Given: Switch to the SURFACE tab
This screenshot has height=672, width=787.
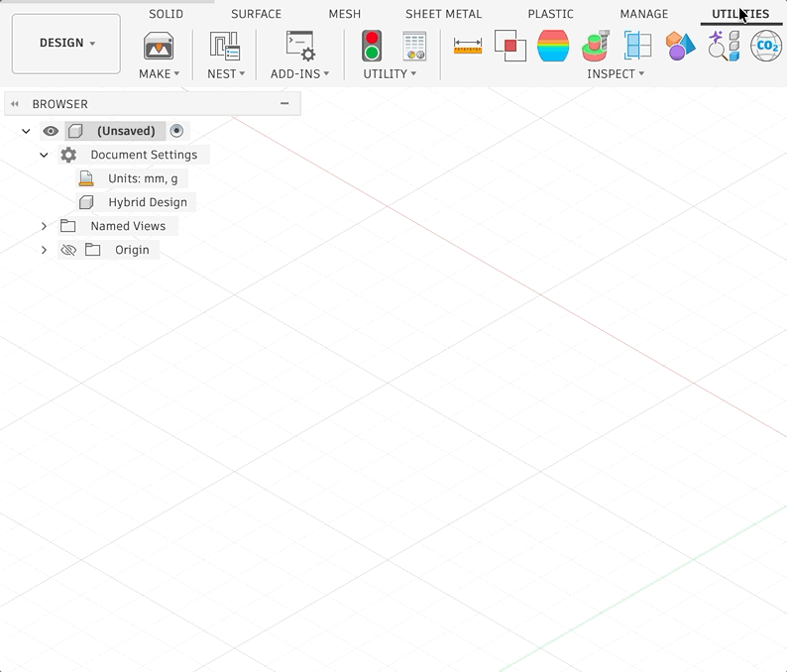Looking at the screenshot, I should [x=256, y=14].
